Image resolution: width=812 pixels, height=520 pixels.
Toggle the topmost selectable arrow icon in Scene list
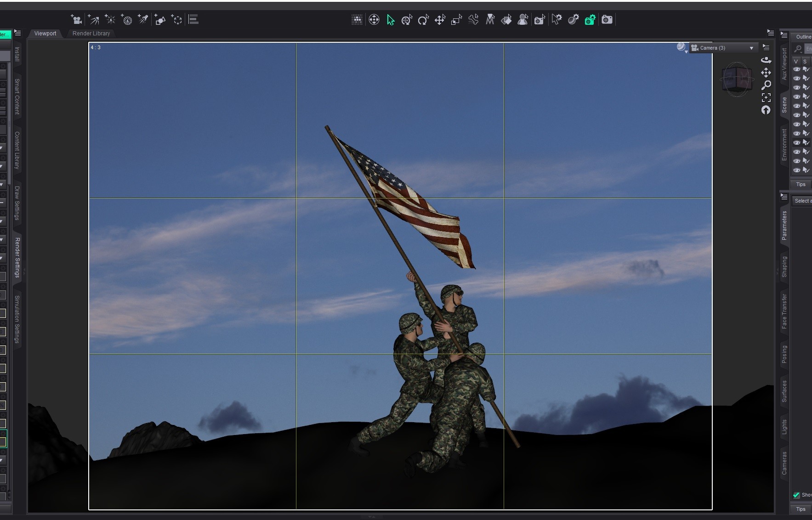pos(806,69)
